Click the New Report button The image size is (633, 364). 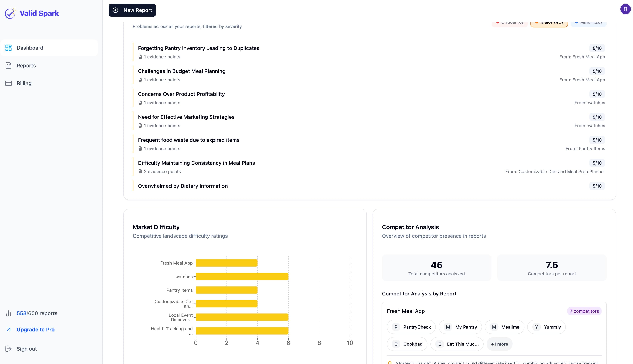pyautogui.click(x=132, y=10)
